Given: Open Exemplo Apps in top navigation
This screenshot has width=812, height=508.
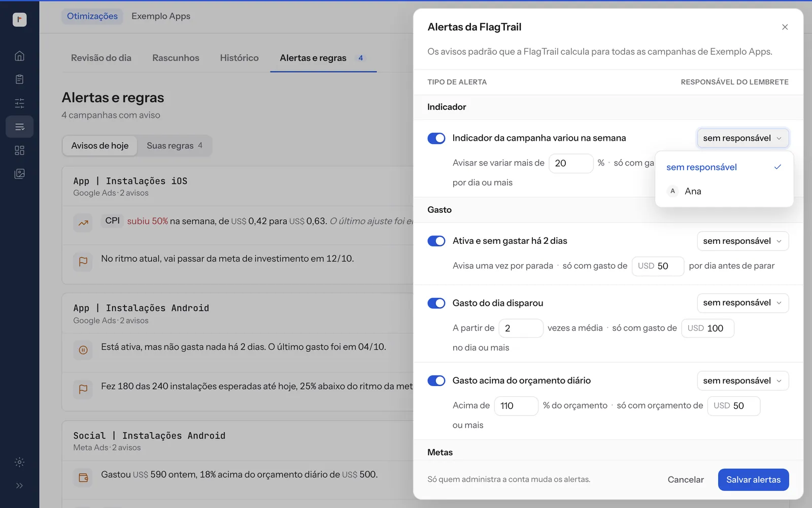Looking at the screenshot, I should (161, 16).
